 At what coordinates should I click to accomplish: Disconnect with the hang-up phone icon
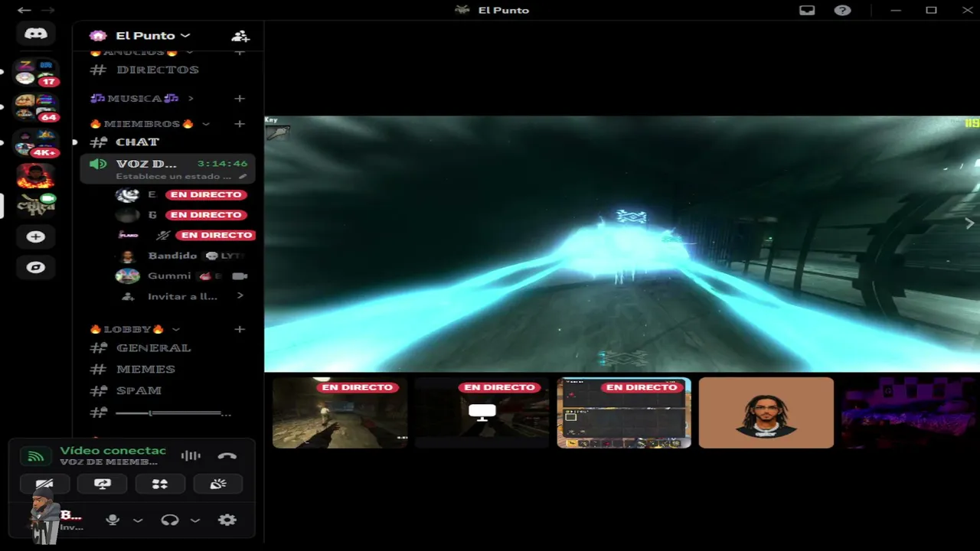tap(227, 456)
